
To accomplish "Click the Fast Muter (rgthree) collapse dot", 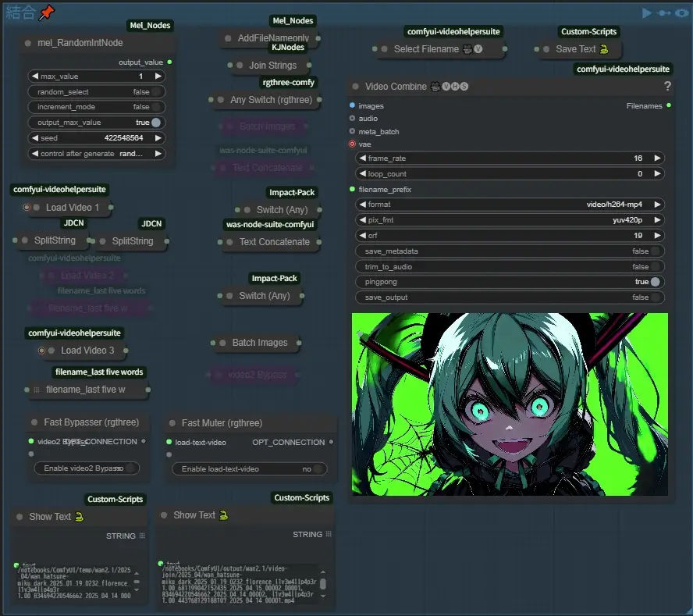I will tap(172, 423).
